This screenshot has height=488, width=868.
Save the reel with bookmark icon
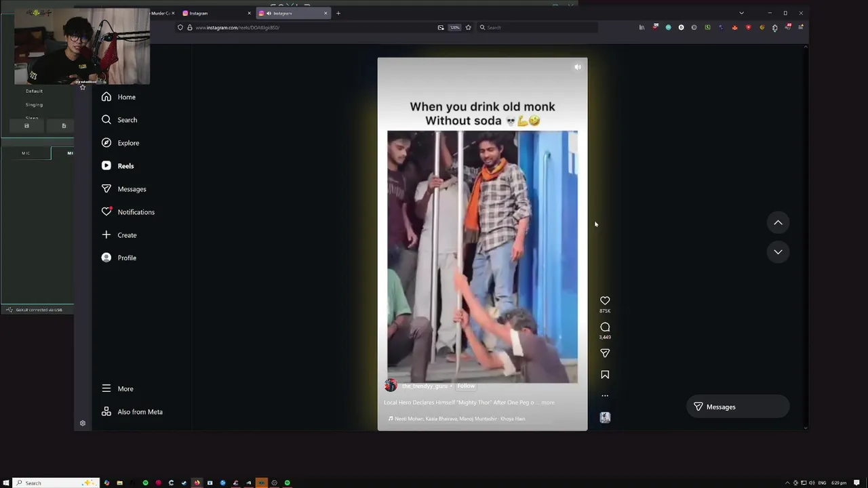[x=605, y=374]
